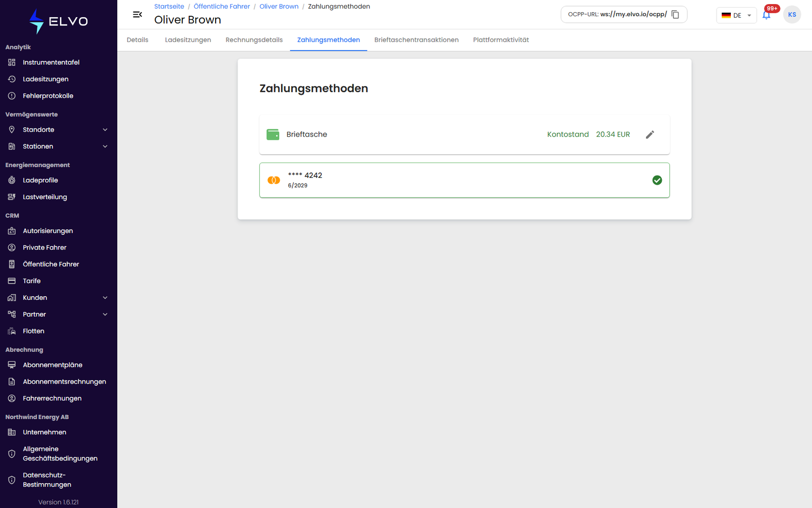
Task: Click the OCPP-URL field
Action: tap(624, 15)
